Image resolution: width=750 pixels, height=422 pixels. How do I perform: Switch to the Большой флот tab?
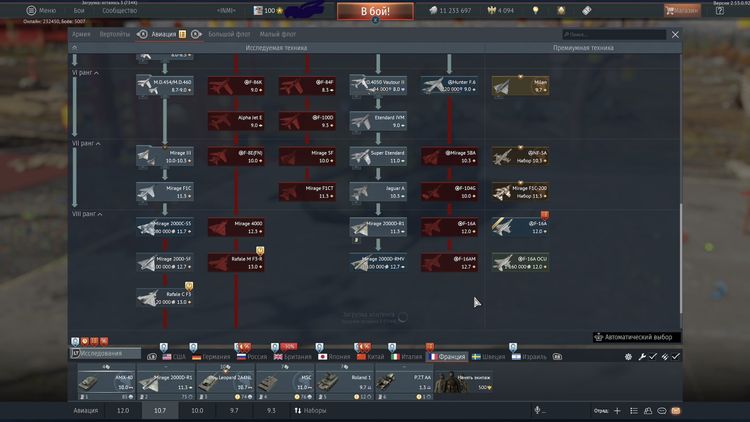(229, 34)
